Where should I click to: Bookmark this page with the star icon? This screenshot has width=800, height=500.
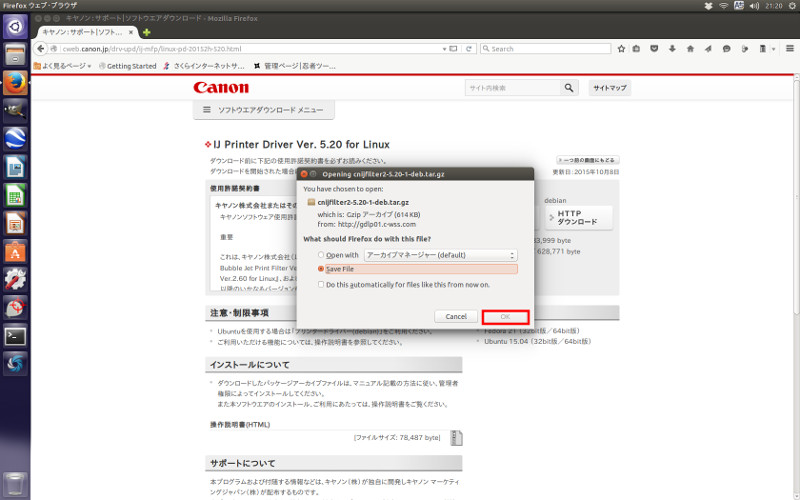pos(621,48)
